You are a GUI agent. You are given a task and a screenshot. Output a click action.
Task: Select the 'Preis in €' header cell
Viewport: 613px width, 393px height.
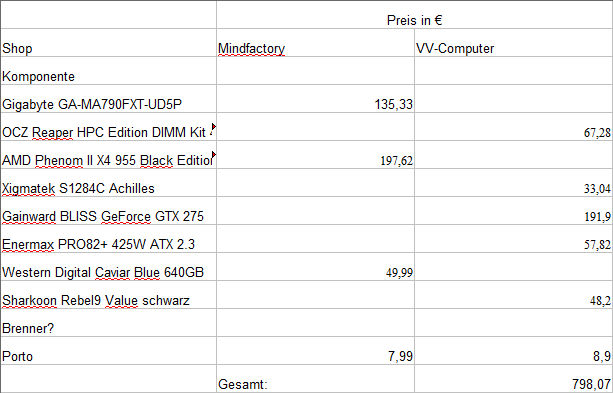[x=414, y=15]
